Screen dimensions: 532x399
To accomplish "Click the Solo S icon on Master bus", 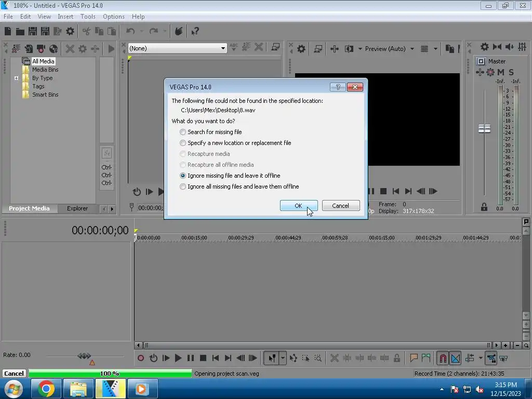I will tap(511, 72).
